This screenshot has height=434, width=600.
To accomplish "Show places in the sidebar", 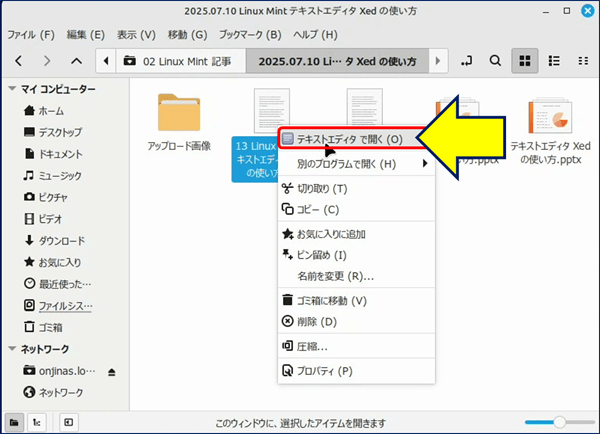I will pos(14,423).
